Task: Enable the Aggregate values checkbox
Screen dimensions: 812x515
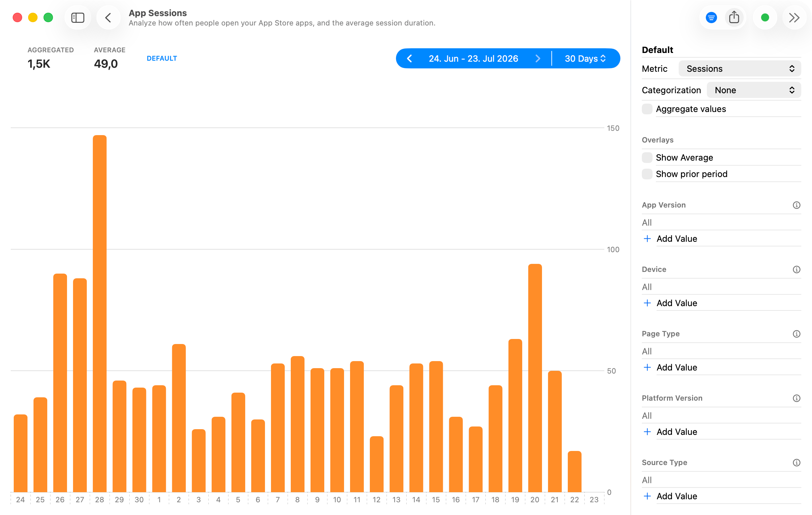Action: [647, 109]
